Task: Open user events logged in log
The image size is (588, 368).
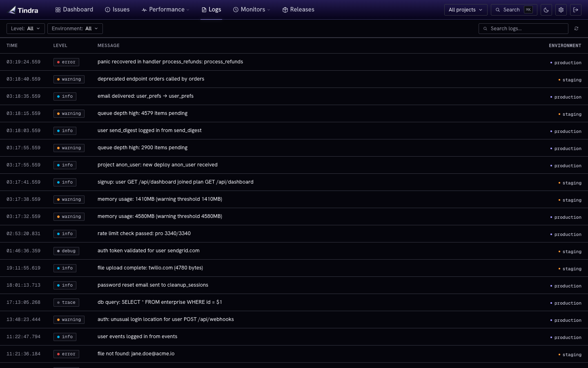Action: (137, 337)
